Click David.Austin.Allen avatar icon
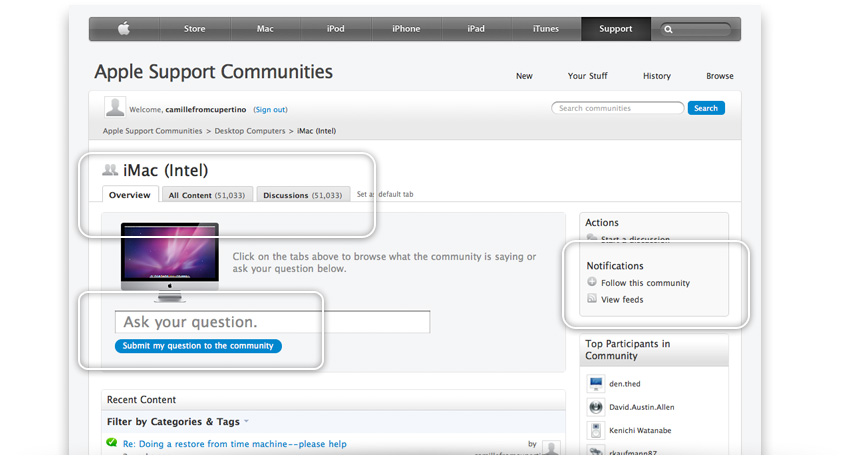 (x=596, y=407)
